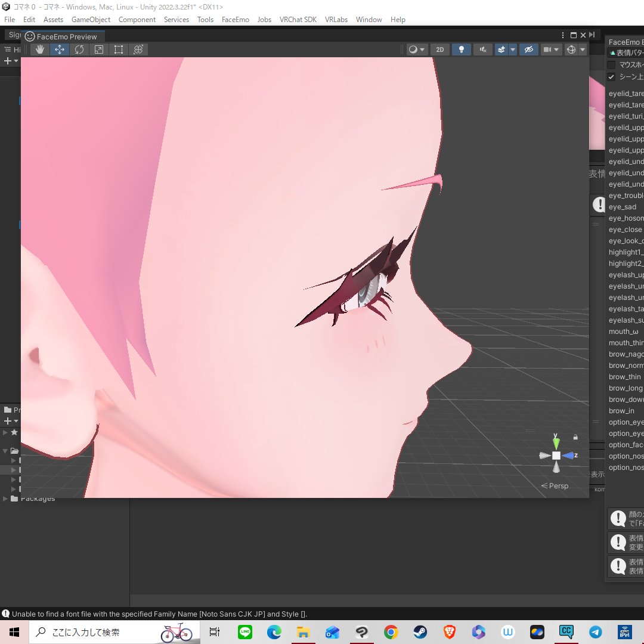Toggle scene audio mute button
The height and width of the screenshot is (644, 644).
point(483,49)
